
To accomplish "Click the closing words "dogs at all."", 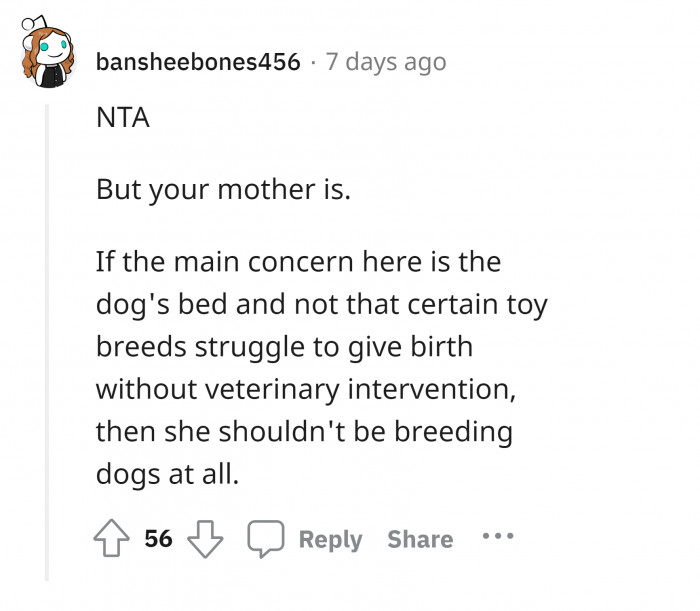I will coord(168,474).
